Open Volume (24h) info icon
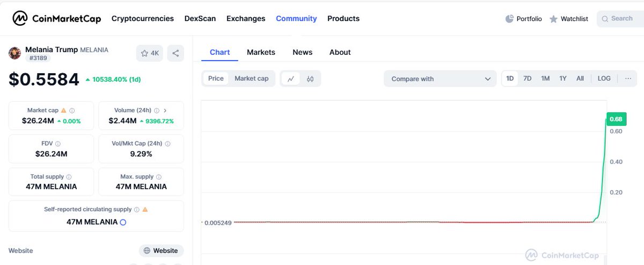This screenshot has width=644, height=265. [156, 110]
